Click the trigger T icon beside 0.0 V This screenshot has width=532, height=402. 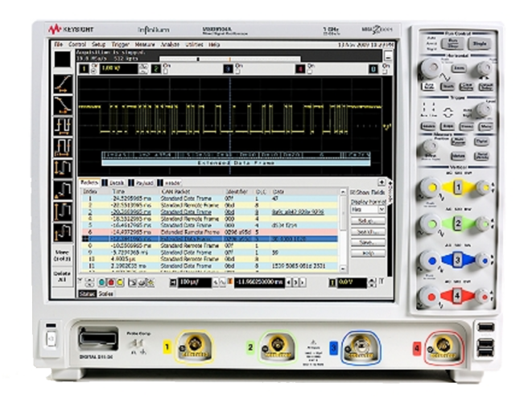(332, 283)
